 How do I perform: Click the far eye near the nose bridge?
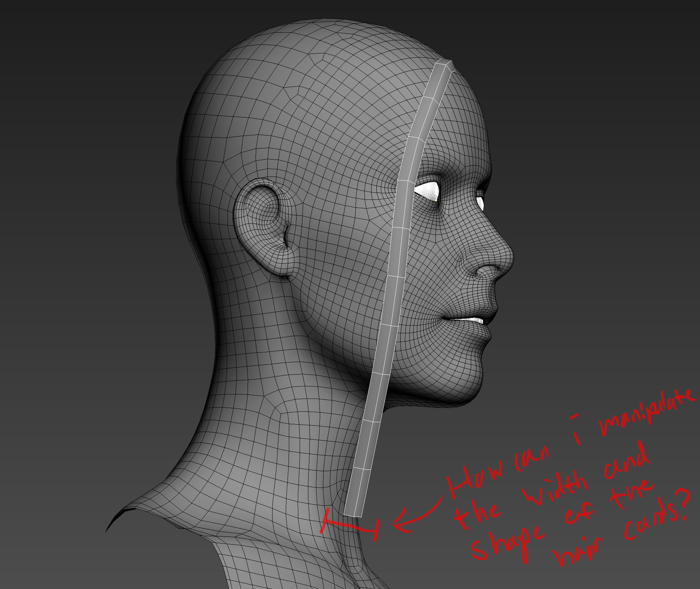pos(480,203)
